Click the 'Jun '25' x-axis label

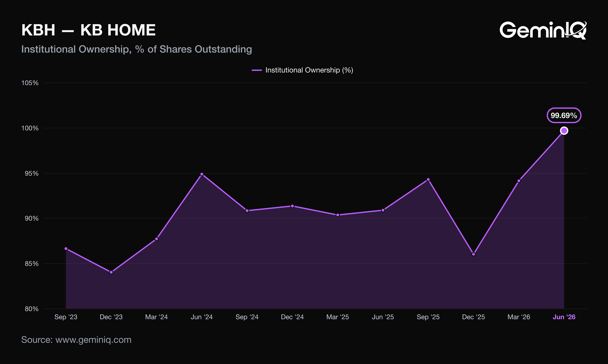(x=383, y=317)
